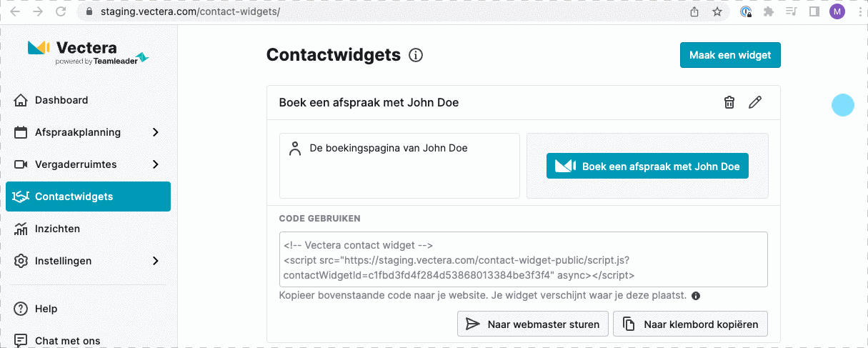Click the share page icon in address bar
This screenshot has height=348, width=868.
coord(694,11)
